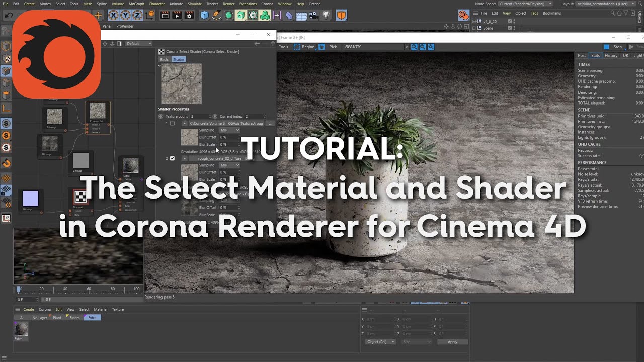Click the Corona interactive render icon
Image resolution: width=644 pixels, height=362 pixels.
click(x=464, y=15)
